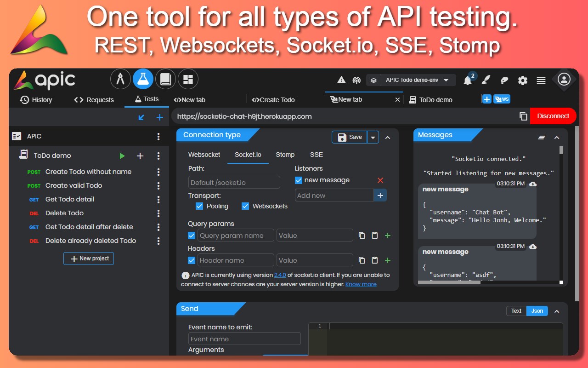Add a header row

pyautogui.click(x=388, y=260)
